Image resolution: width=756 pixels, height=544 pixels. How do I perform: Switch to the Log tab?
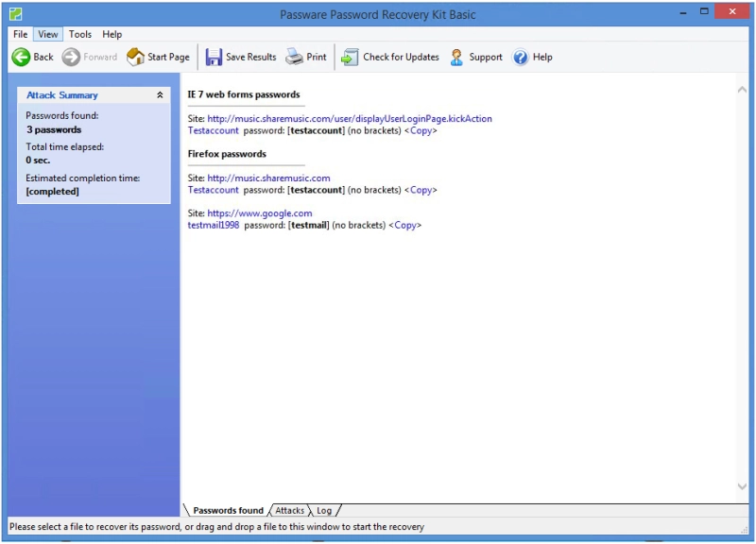(x=324, y=510)
